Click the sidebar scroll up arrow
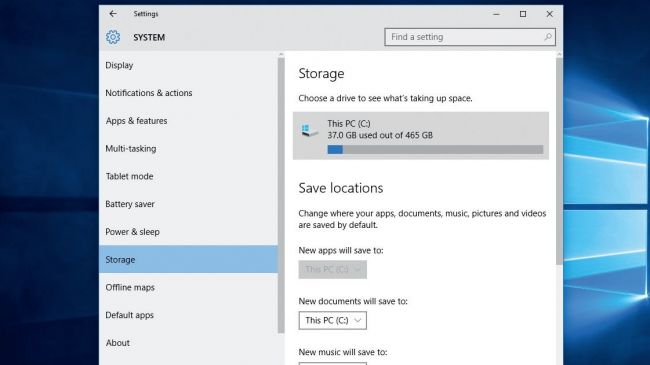 [x=281, y=54]
